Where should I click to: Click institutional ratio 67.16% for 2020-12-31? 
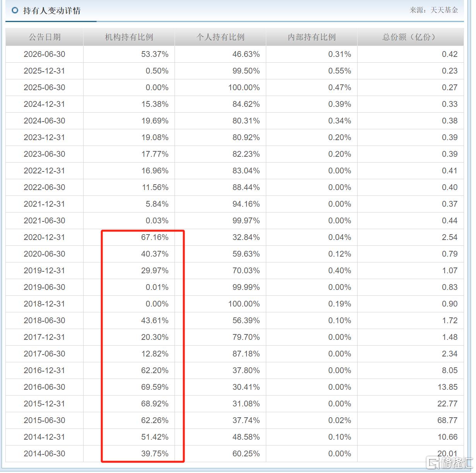click(x=155, y=237)
